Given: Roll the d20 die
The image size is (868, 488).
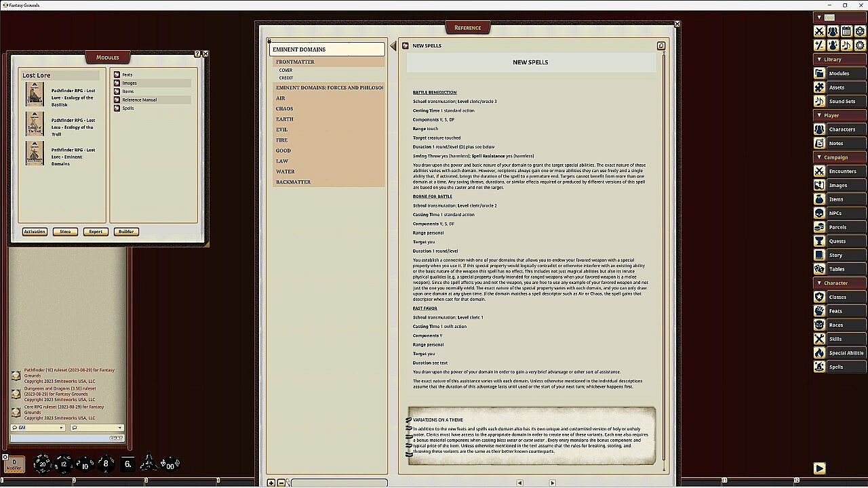Looking at the screenshot, I should coord(42,464).
